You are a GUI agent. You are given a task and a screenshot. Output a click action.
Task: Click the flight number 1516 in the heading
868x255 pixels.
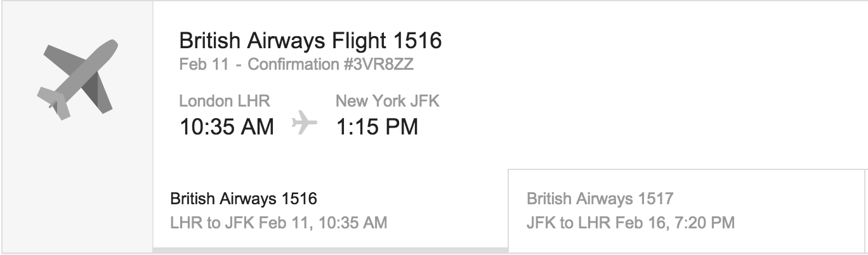(418, 41)
